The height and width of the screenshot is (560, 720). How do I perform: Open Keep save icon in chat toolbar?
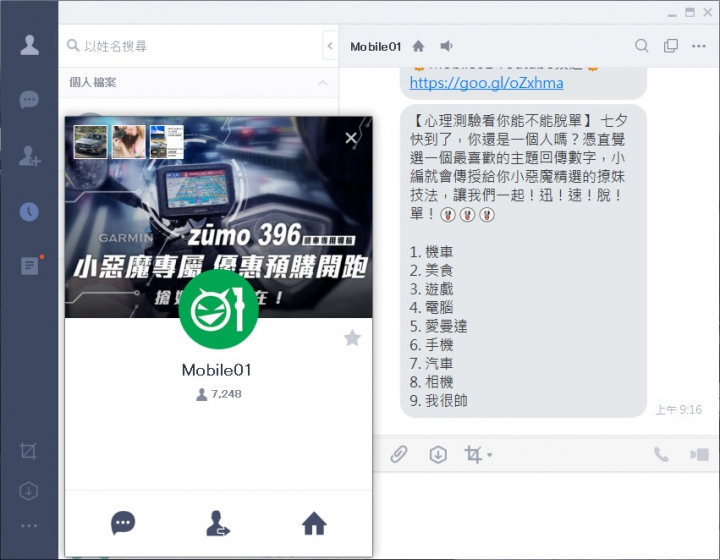(x=438, y=454)
